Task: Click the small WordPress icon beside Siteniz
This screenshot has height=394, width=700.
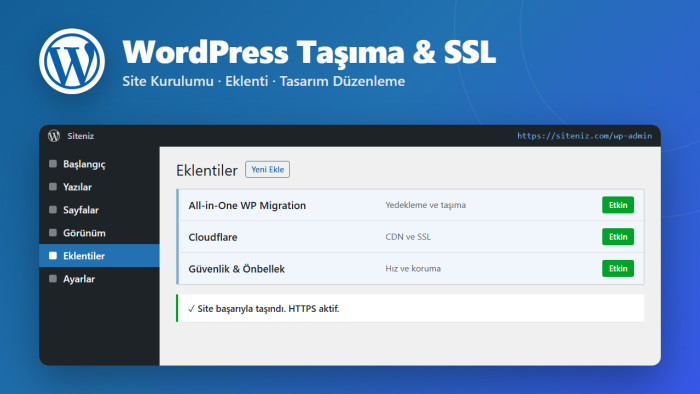Action: [x=54, y=136]
